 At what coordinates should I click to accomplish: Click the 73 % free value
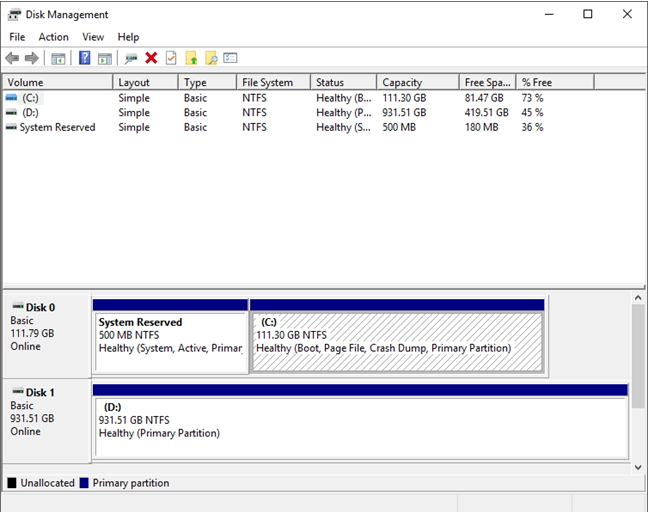532,98
